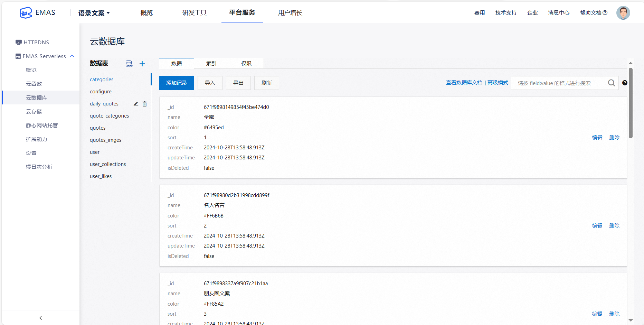The image size is (644, 325).
Task: Delete the 名人名言 record
Action: tap(614, 225)
